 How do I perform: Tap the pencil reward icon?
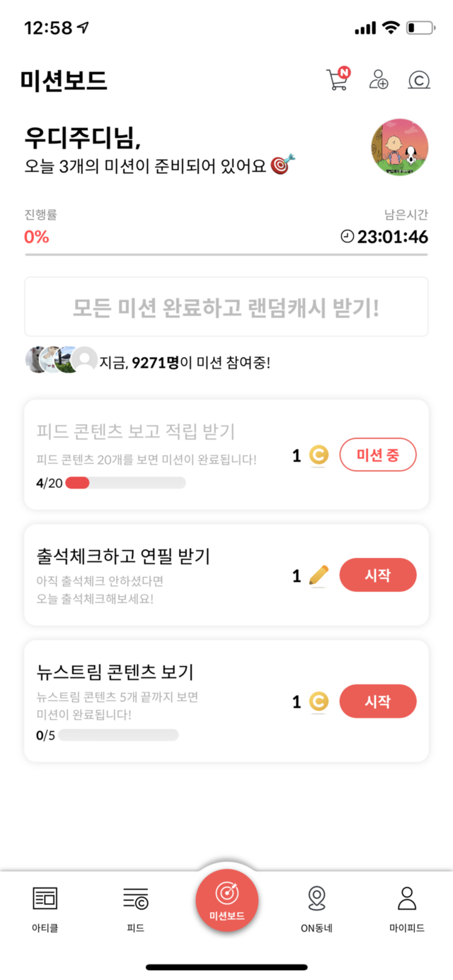point(319,576)
